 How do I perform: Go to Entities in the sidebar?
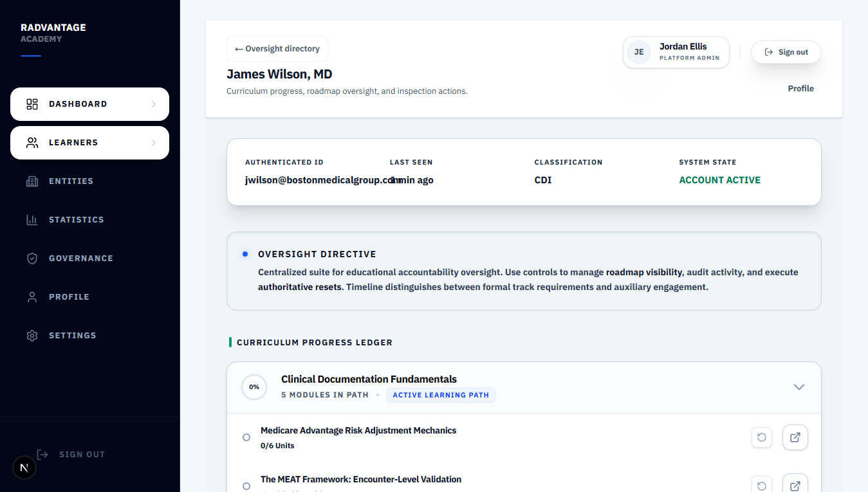pos(89,181)
